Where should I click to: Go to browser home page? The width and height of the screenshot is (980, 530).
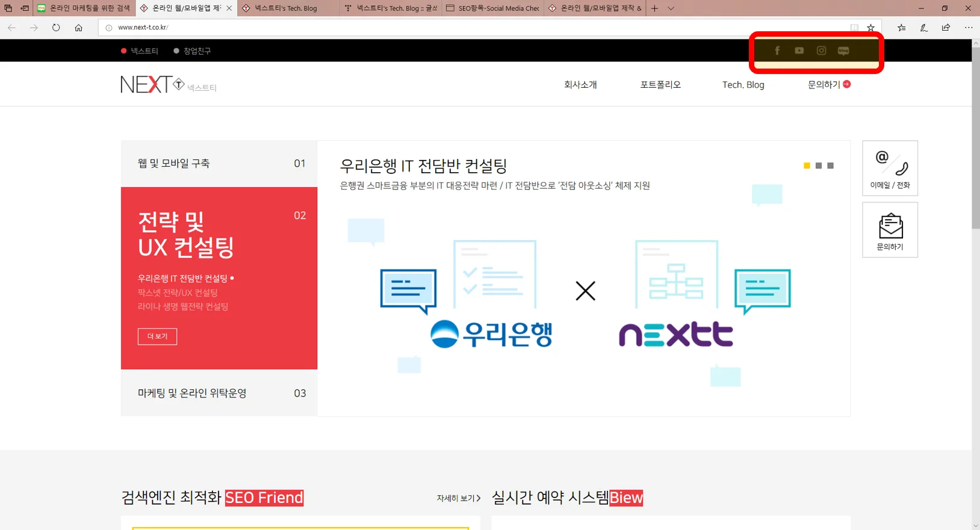78,28
